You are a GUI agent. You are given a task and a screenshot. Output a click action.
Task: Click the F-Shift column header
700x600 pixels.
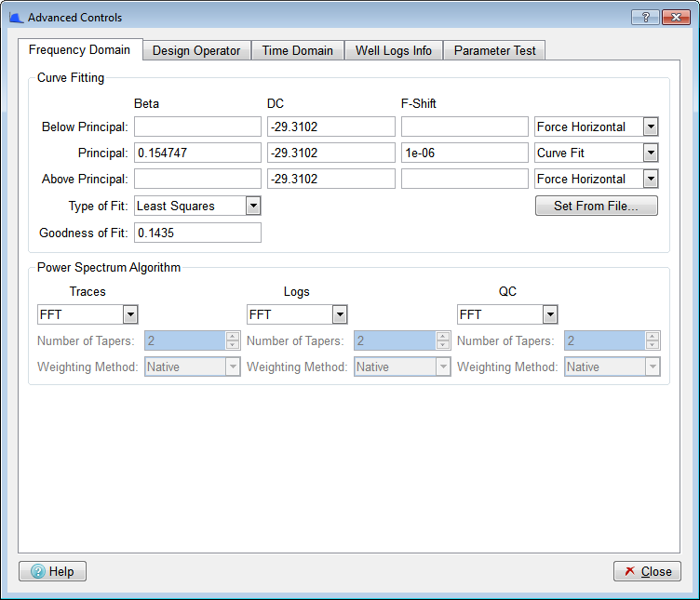coord(418,103)
